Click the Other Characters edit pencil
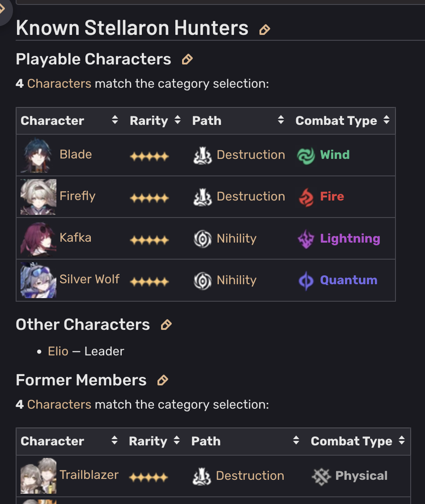The image size is (425, 504). (166, 325)
